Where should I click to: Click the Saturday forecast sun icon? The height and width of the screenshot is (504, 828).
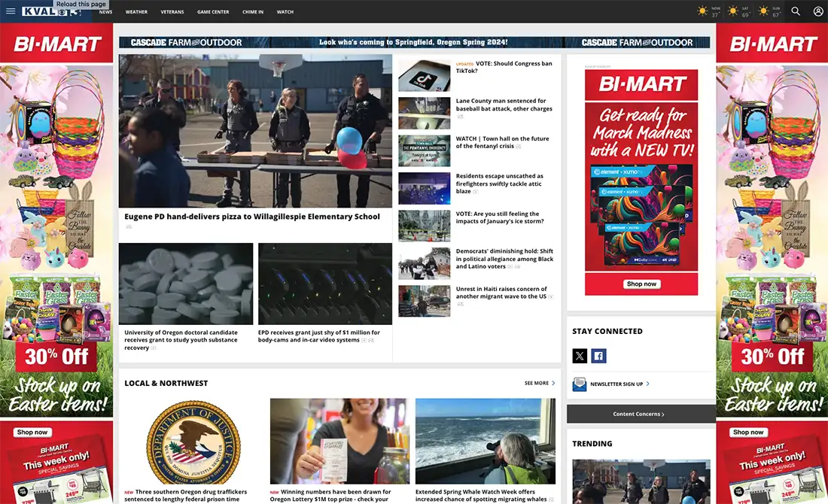pos(733,11)
